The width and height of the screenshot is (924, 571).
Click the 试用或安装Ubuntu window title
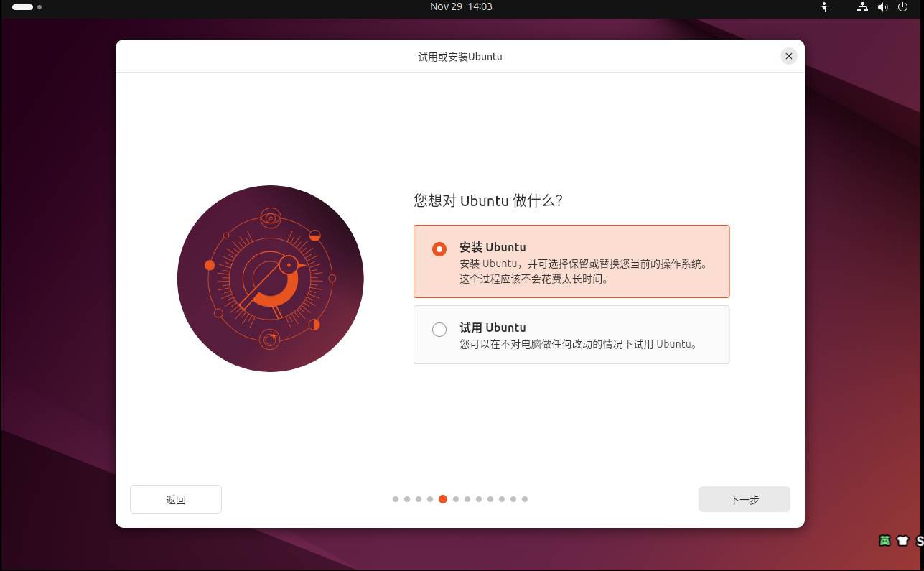[460, 56]
